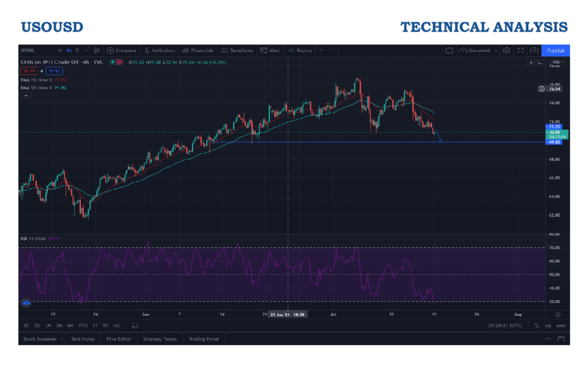
Task: Open the candlestick chart style selector
Action: pos(97,51)
